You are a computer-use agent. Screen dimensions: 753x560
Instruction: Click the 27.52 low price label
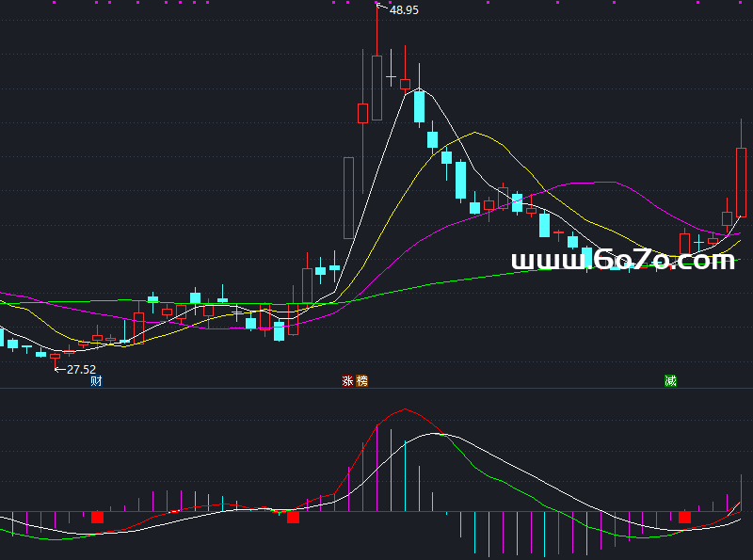click(x=81, y=369)
